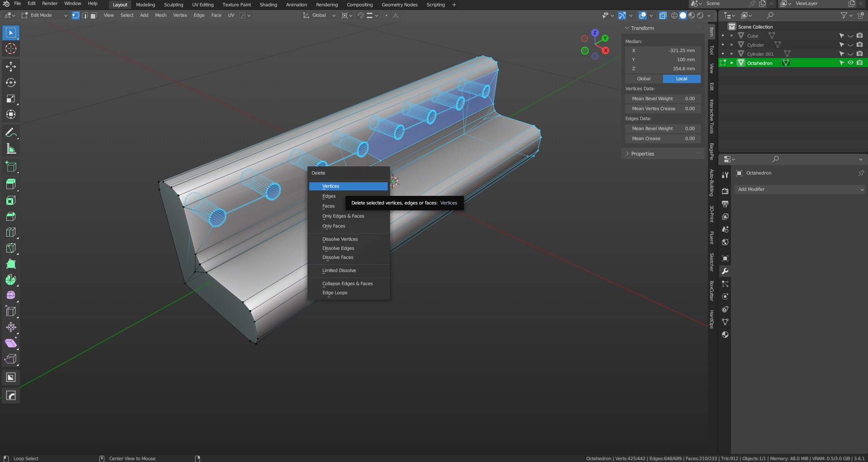The height and width of the screenshot is (462, 868).
Task: Open the Modifiers wrench properties tab
Action: coord(725,271)
